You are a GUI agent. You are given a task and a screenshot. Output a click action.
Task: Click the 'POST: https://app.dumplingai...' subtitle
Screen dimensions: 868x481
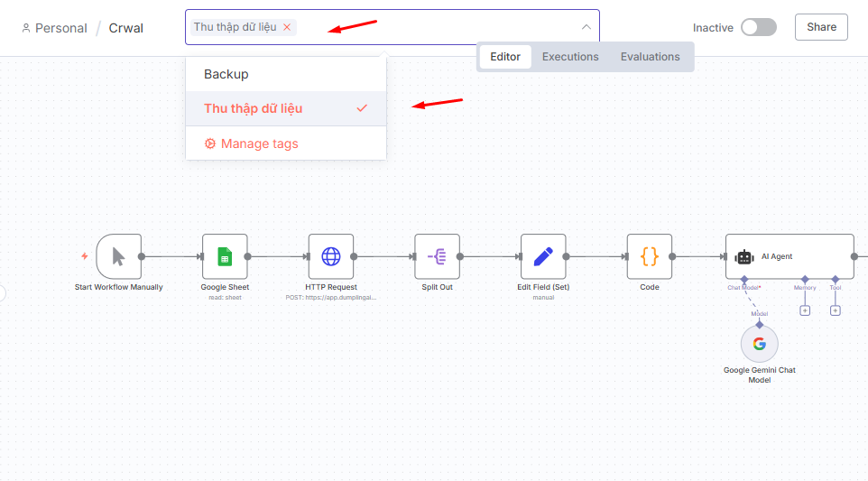pyautogui.click(x=331, y=297)
